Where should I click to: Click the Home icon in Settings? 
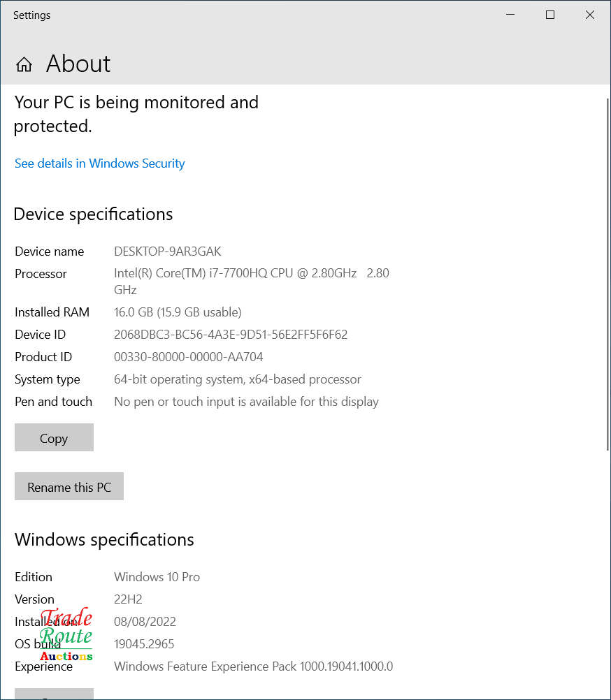(x=23, y=64)
